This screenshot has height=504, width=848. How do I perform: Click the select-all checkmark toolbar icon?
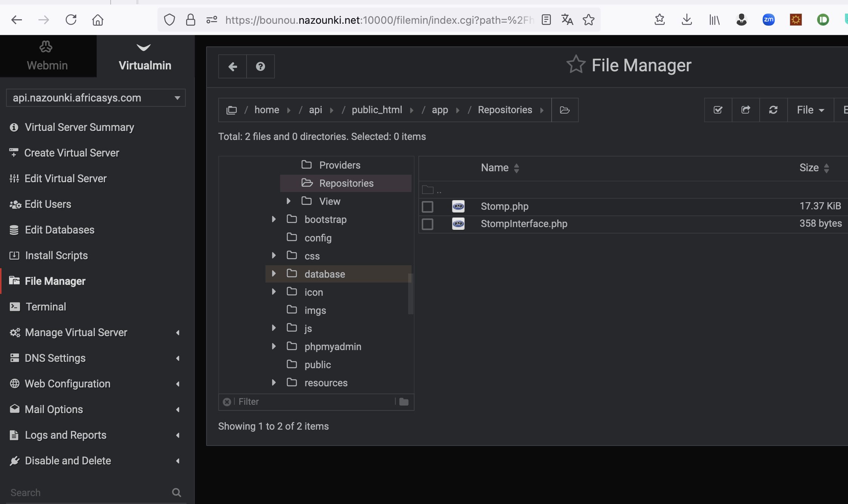[718, 110]
